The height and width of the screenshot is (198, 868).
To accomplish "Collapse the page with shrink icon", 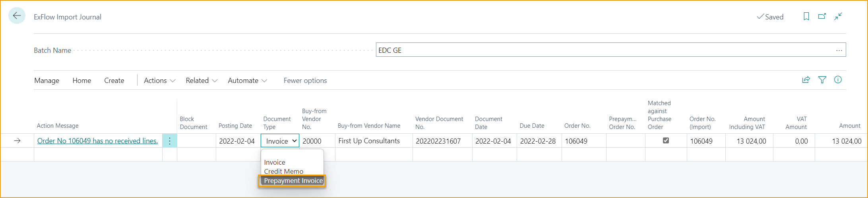I will pos(838,16).
